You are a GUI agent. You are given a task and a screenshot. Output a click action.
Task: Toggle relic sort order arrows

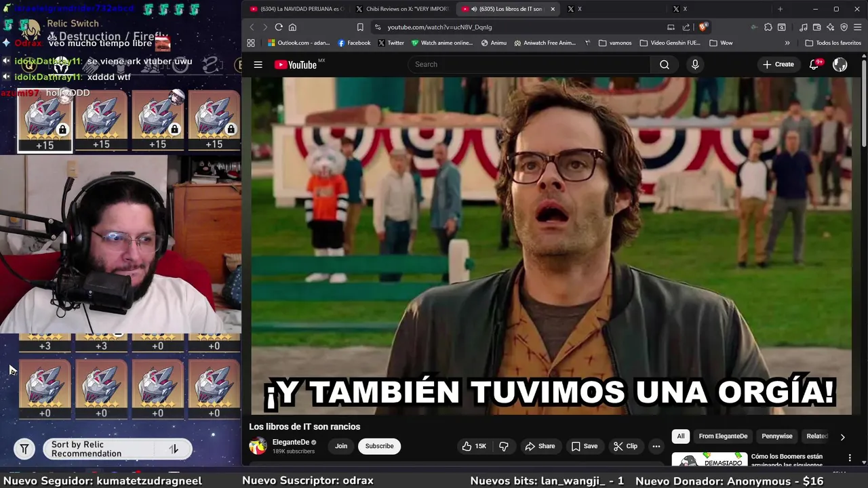[174, 449]
